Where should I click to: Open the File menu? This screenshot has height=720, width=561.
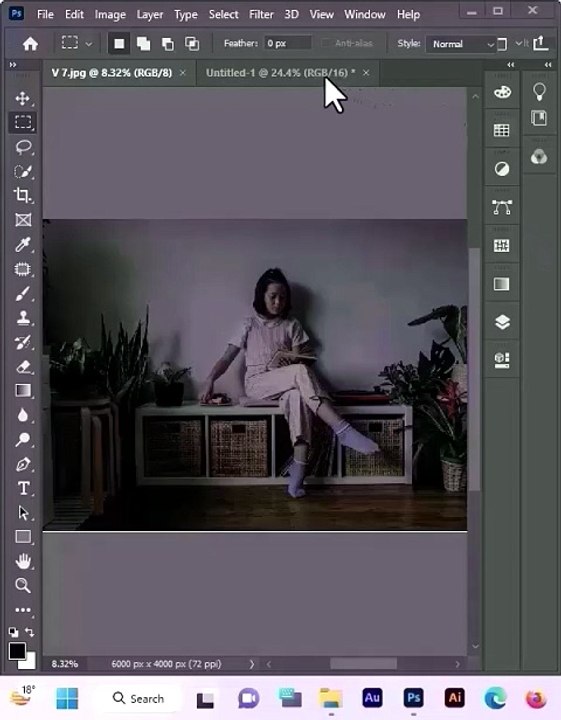click(45, 15)
